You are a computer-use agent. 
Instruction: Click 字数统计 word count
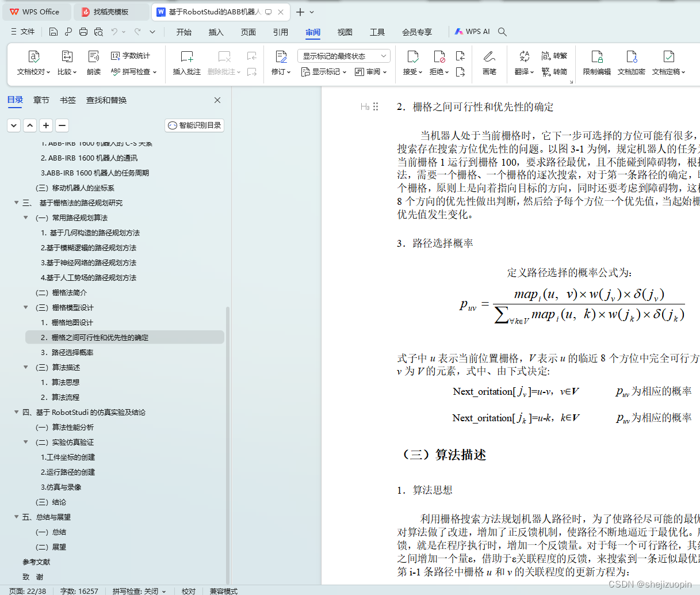click(131, 56)
